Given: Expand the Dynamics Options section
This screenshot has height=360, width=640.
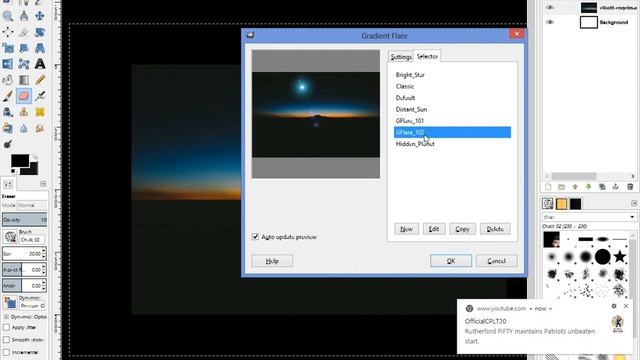Looking at the screenshot, I should click(6, 317).
